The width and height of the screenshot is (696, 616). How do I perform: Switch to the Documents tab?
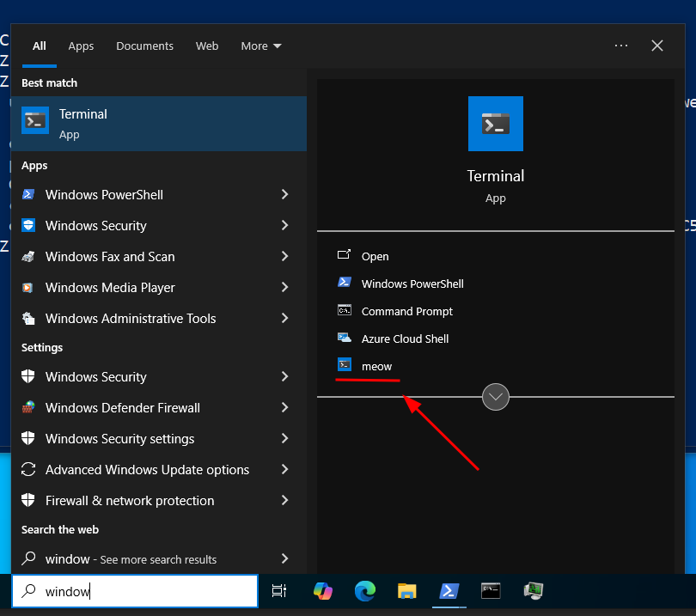tap(144, 46)
